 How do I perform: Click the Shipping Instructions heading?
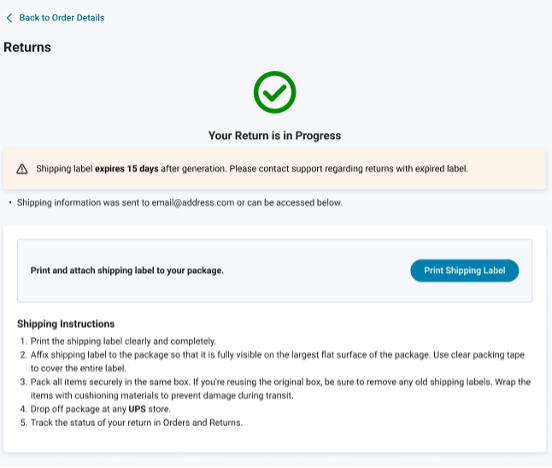point(66,324)
